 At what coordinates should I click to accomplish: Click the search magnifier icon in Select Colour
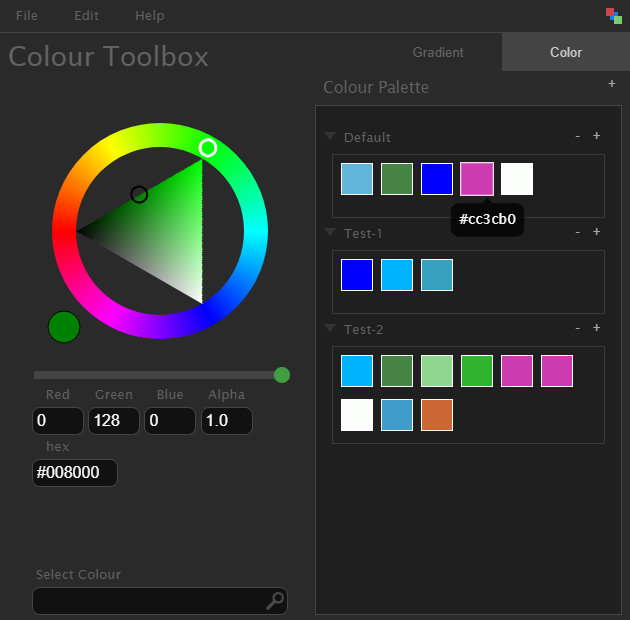[275, 601]
